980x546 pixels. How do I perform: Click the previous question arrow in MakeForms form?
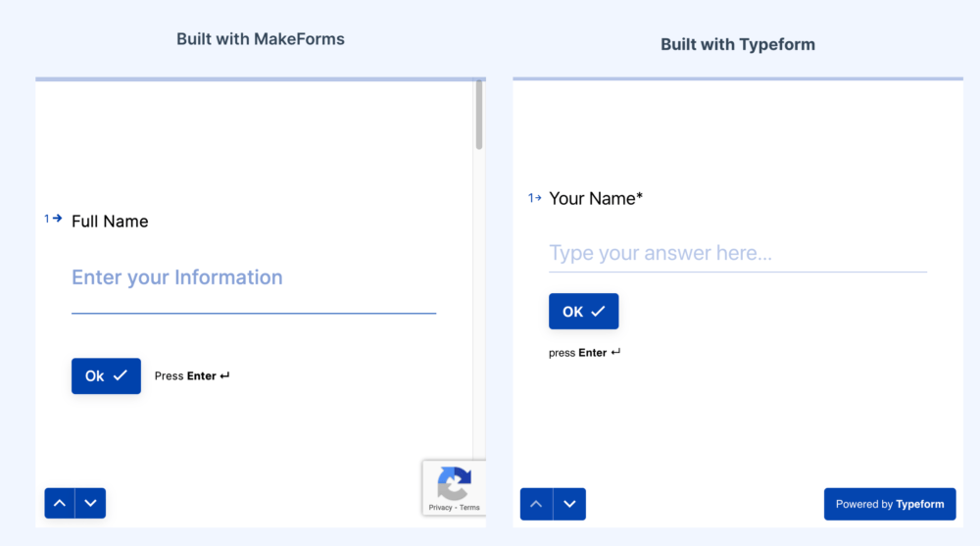coord(60,503)
